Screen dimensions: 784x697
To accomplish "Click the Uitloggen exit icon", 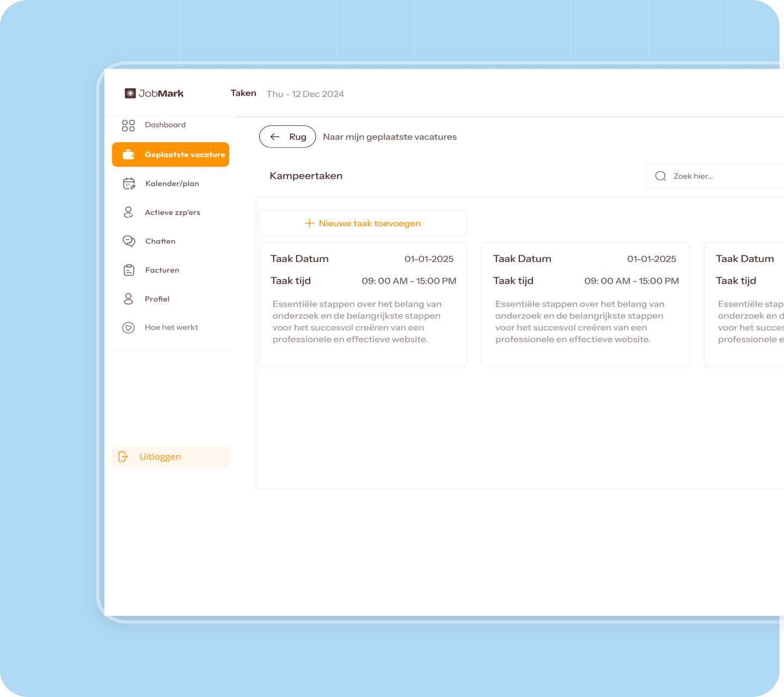I will point(124,457).
